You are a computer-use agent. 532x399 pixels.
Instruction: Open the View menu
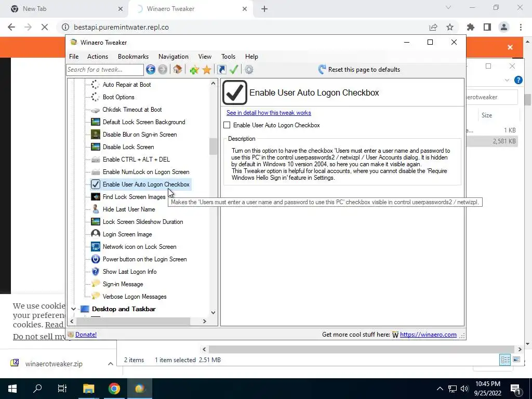tap(205, 57)
